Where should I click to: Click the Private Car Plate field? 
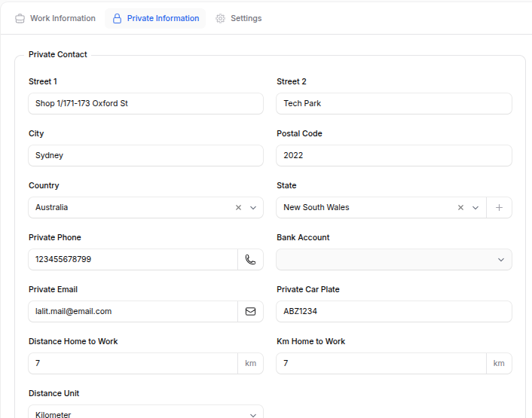393,312
